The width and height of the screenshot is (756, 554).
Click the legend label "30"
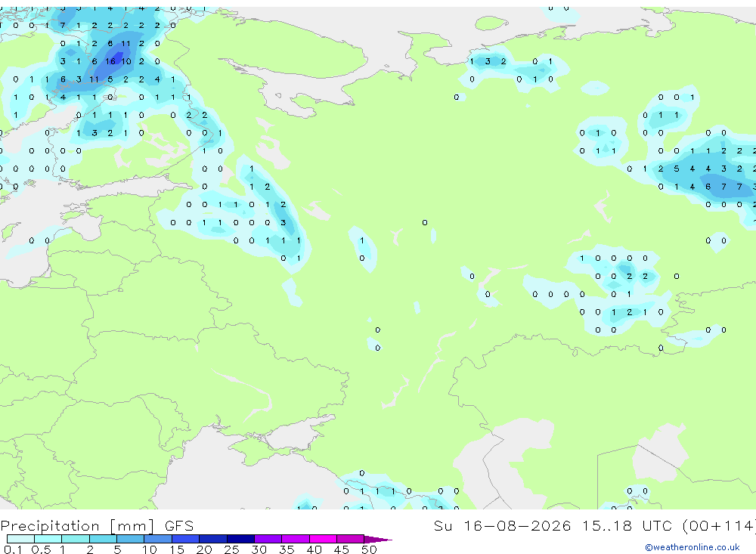[259, 549]
